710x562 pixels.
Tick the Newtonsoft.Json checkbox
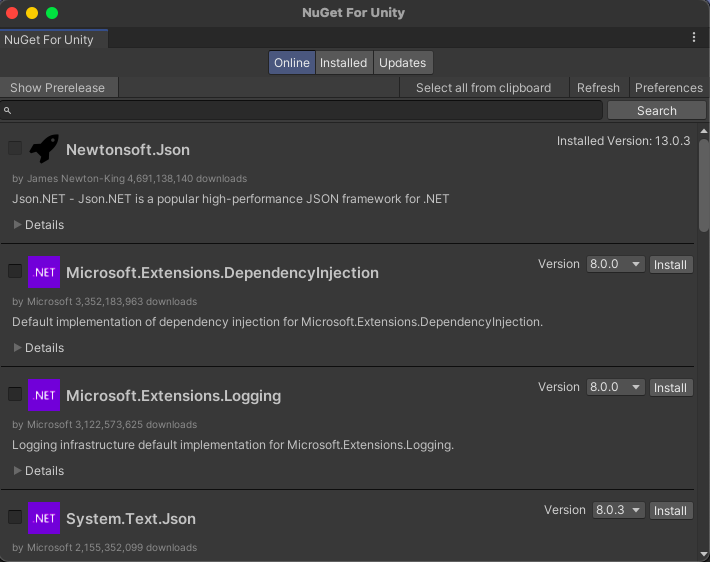click(x=15, y=148)
